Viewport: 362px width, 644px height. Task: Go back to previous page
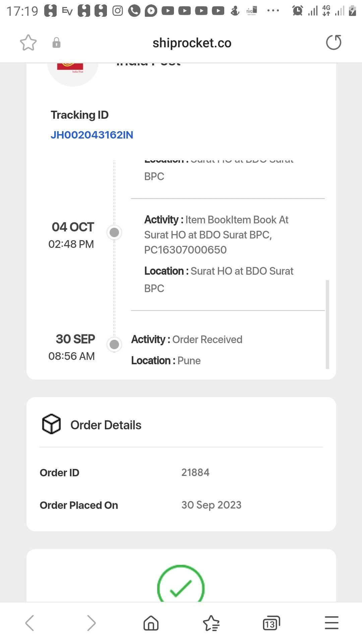(x=30, y=623)
